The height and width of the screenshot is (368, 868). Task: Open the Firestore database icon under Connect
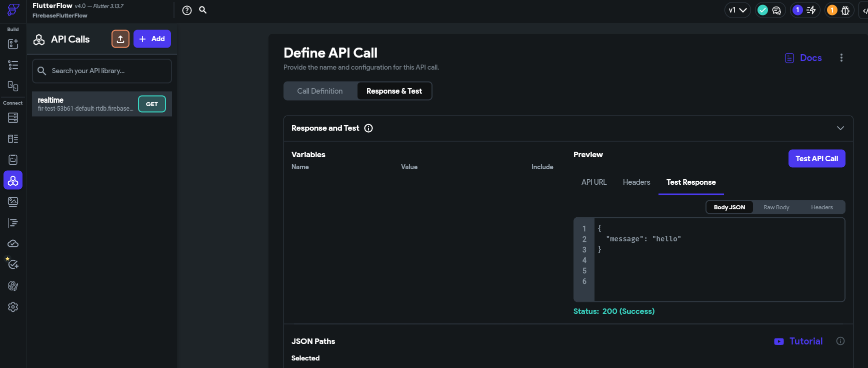[x=13, y=118]
